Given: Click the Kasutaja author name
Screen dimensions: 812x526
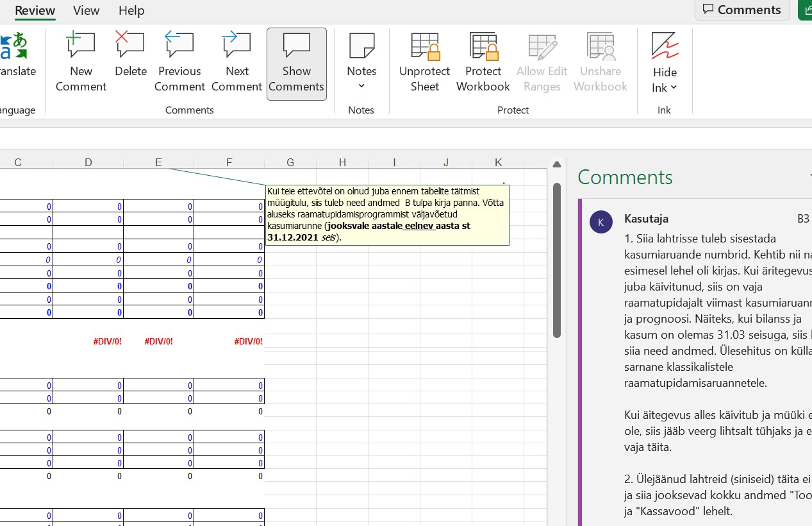Looking at the screenshot, I should [x=646, y=219].
